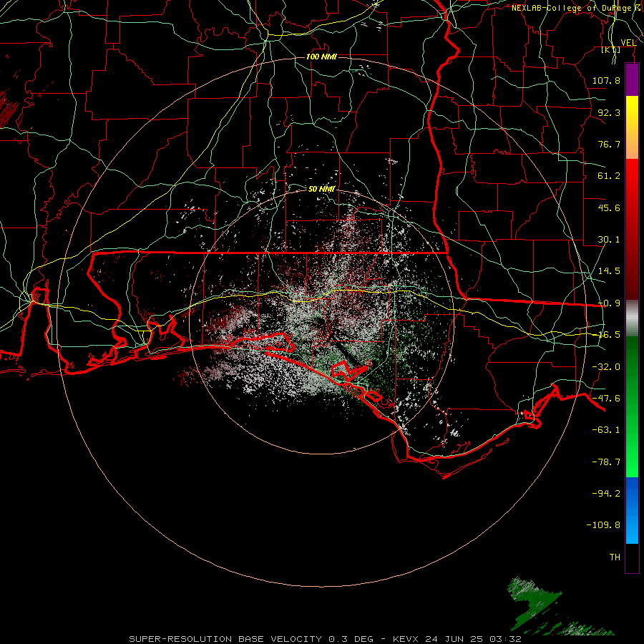
Task: Click the 76.7 velocity legend value
Action: pos(609,144)
